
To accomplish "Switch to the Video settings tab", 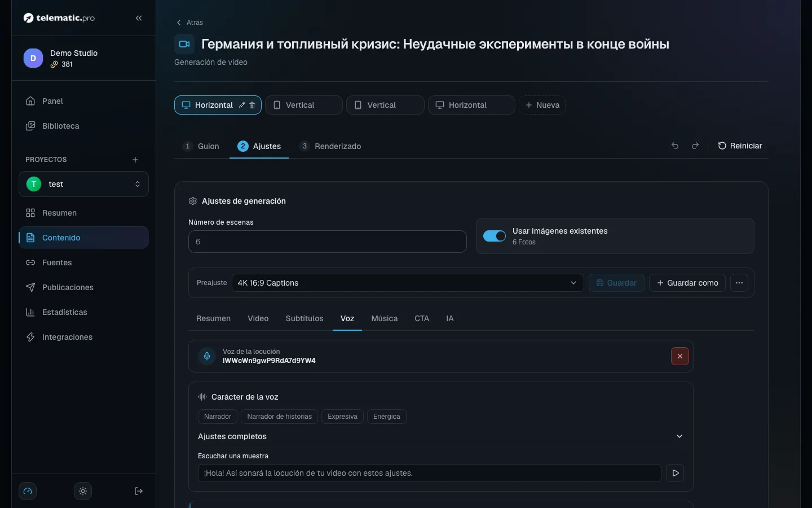I will coord(258,318).
